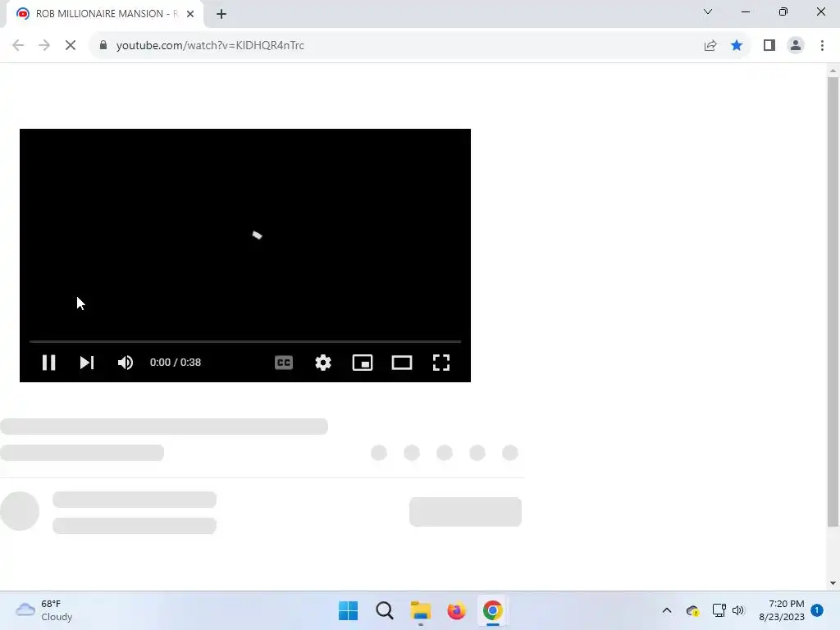840x630 pixels.
Task: View site information lock icon
Action: coord(103,45)
